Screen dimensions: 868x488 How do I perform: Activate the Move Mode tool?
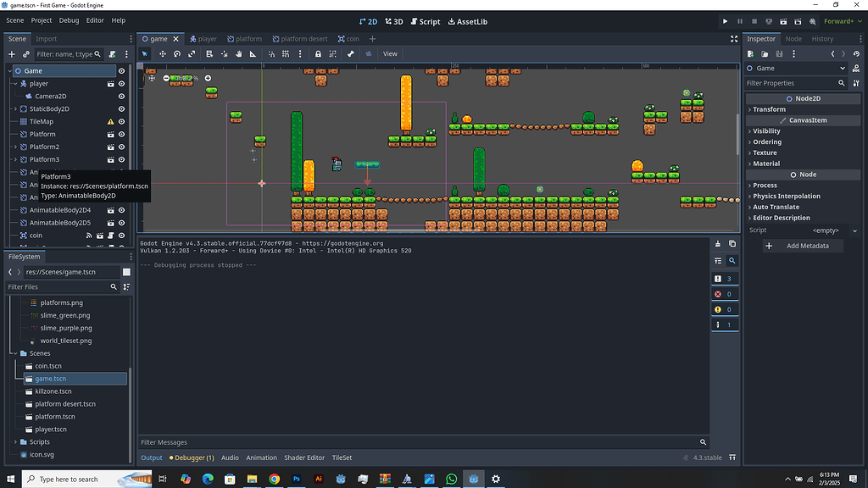[x=162, y=53]
